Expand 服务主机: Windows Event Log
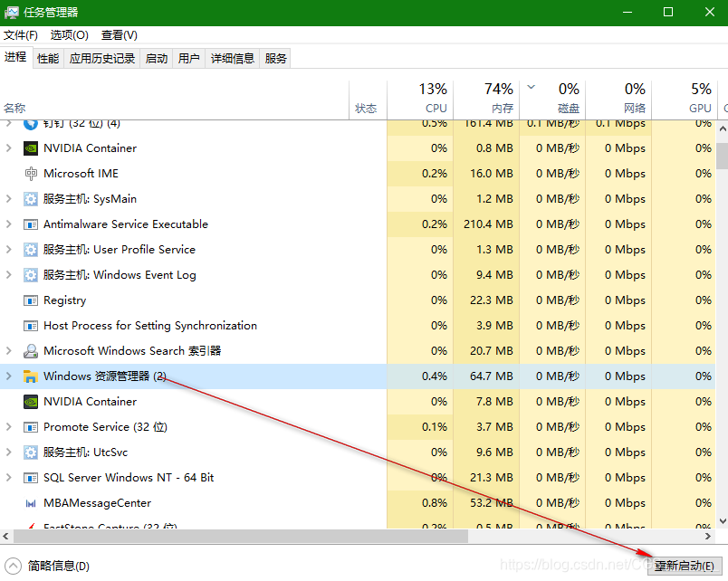 8,275
